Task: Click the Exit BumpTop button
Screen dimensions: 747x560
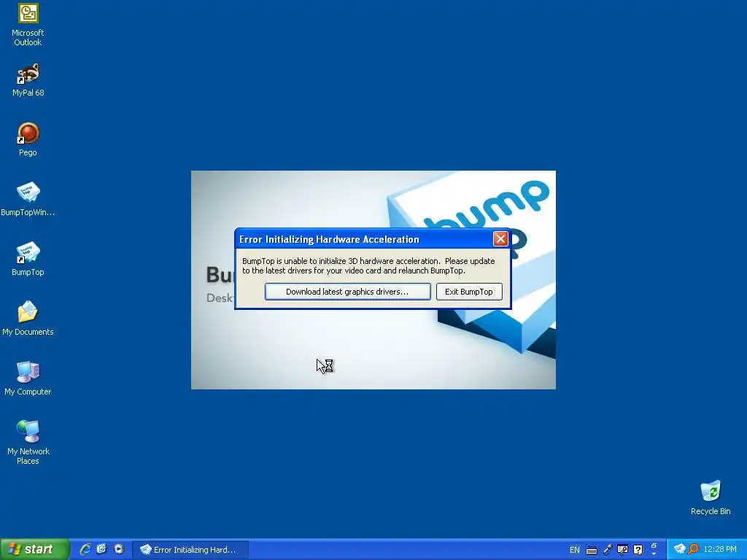Action: [x=469, y=292]
